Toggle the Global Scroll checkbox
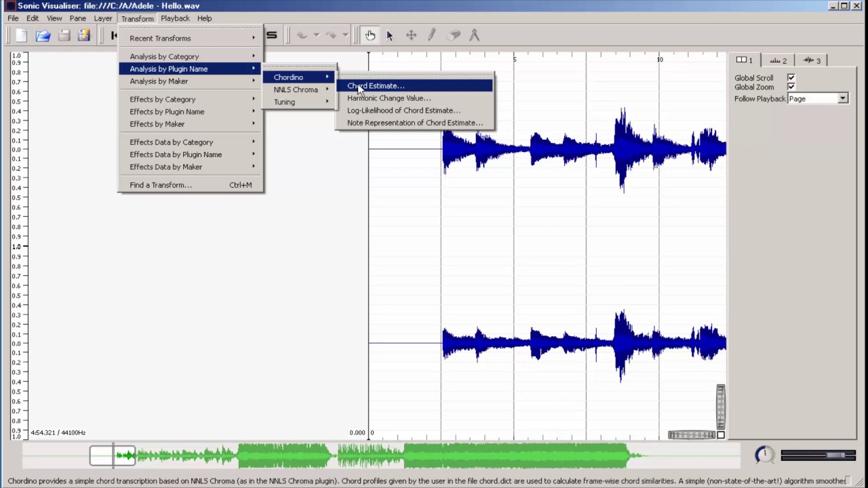Screen dimensions: 868x488 pyautogui.click(x=791, y=78)
